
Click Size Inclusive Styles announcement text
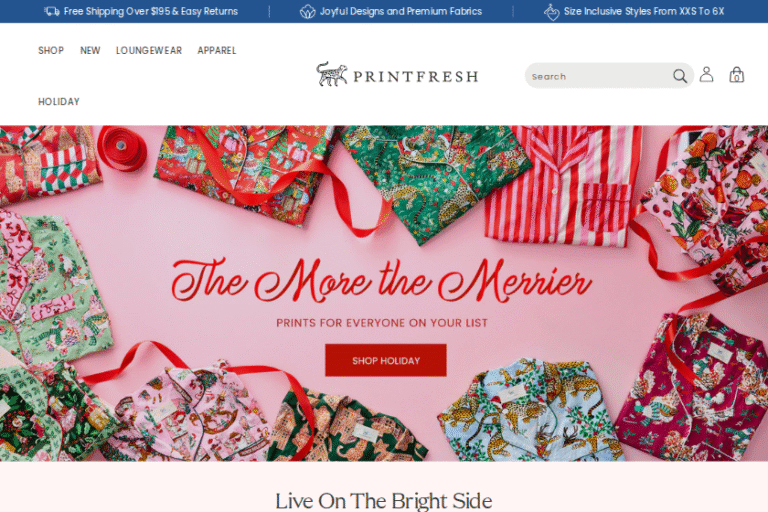644,11
